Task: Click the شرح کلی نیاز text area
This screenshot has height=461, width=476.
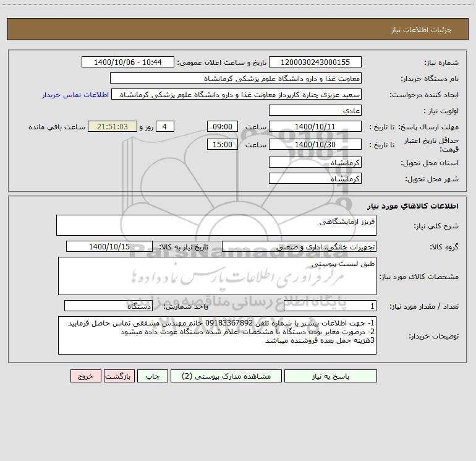Action: coord(216,225)
